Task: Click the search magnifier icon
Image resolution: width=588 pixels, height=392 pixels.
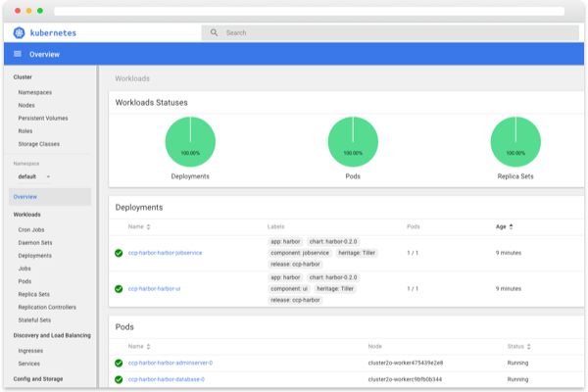Action: 214,32
